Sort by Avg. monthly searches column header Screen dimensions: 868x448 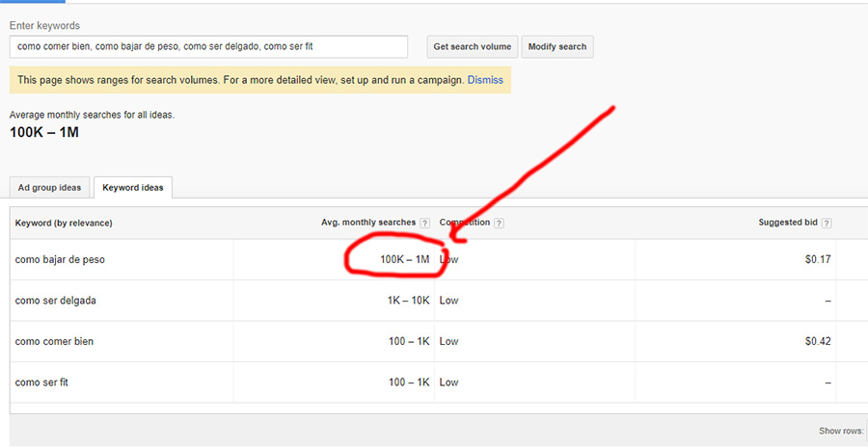click(x=368, y=223)
